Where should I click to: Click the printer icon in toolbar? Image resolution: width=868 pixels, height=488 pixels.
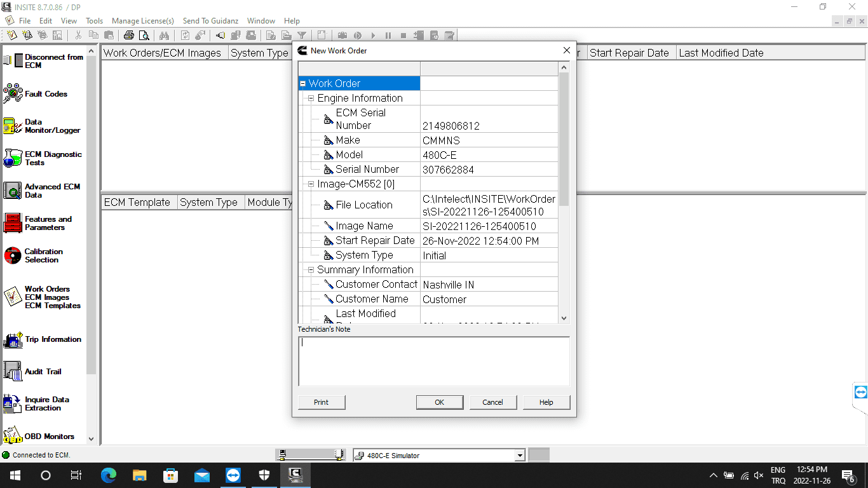click(x=129, y=36)
